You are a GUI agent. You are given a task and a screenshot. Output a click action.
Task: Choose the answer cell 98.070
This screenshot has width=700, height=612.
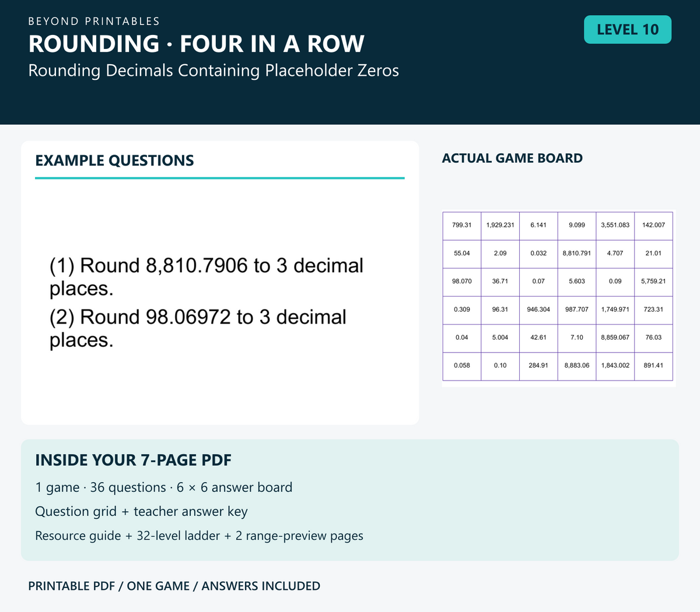[x=462, y=282]
